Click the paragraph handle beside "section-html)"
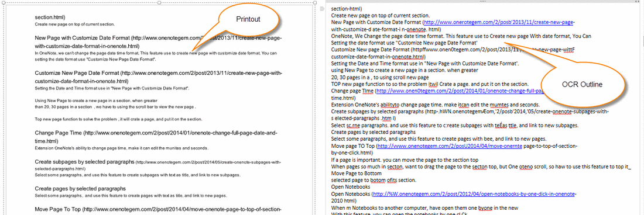Image resolution: width=644 pixels, height=215 pixels. click(x=323, y=8)
